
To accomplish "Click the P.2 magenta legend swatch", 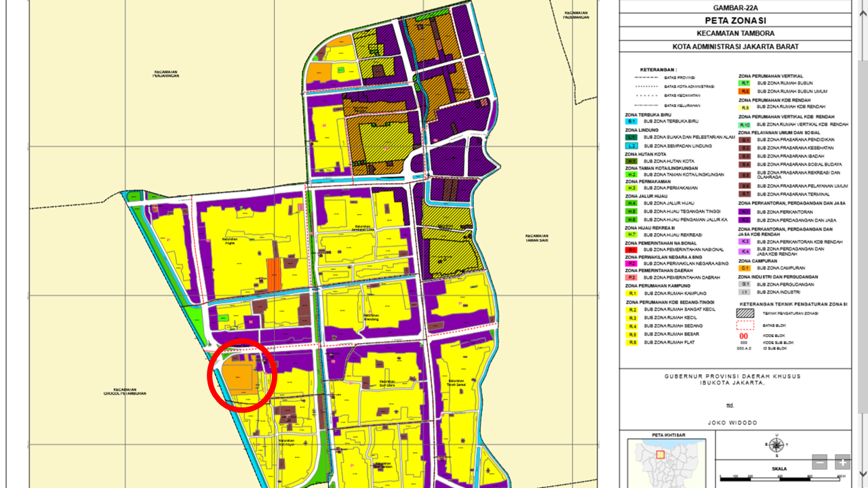I will 631,264.
